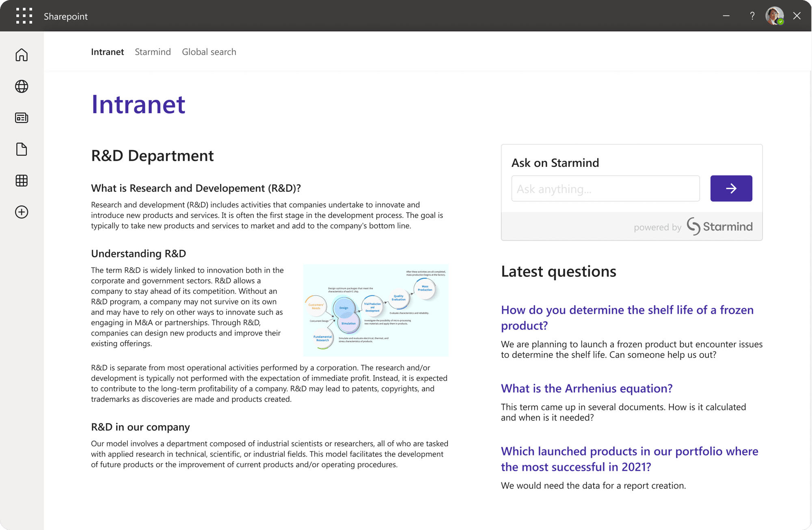Submit the question with the arrow button
The image size is (812, 530).
coord(731,188)
